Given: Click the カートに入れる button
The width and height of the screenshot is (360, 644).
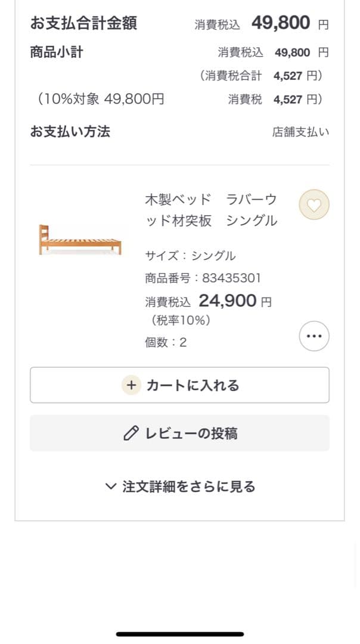Looking at the screenshot, I should coord(180,385).
